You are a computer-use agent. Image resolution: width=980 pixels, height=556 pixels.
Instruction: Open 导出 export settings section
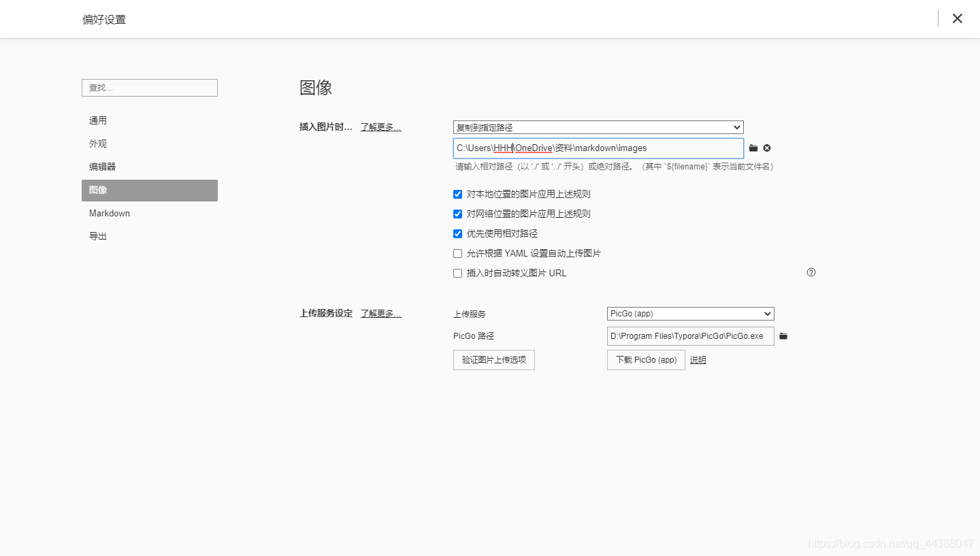pyautogui.click(x=150, y=236)
